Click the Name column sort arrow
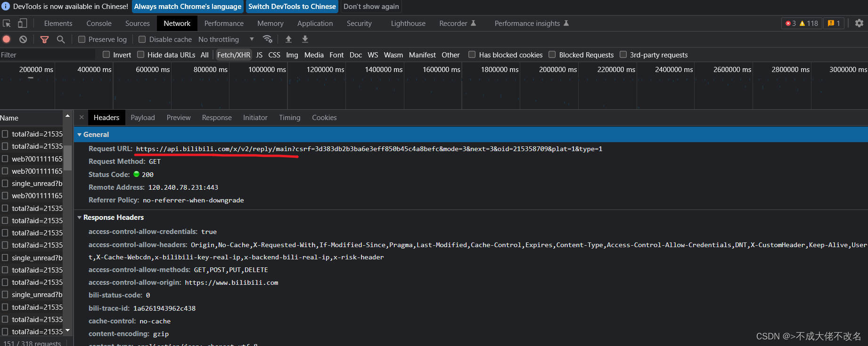Viewport: 868px width, 346px height. coord(67,116)
